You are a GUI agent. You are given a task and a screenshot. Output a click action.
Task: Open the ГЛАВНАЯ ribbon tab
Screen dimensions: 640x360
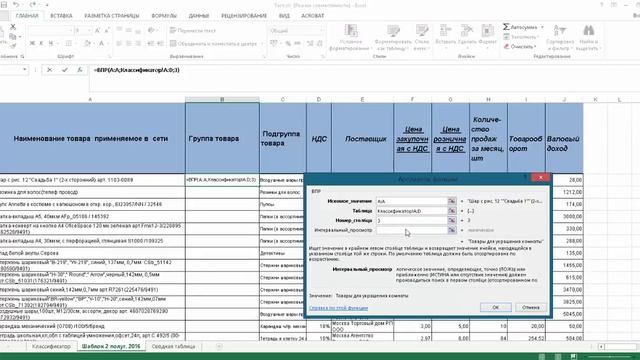[x=27, y=16]
